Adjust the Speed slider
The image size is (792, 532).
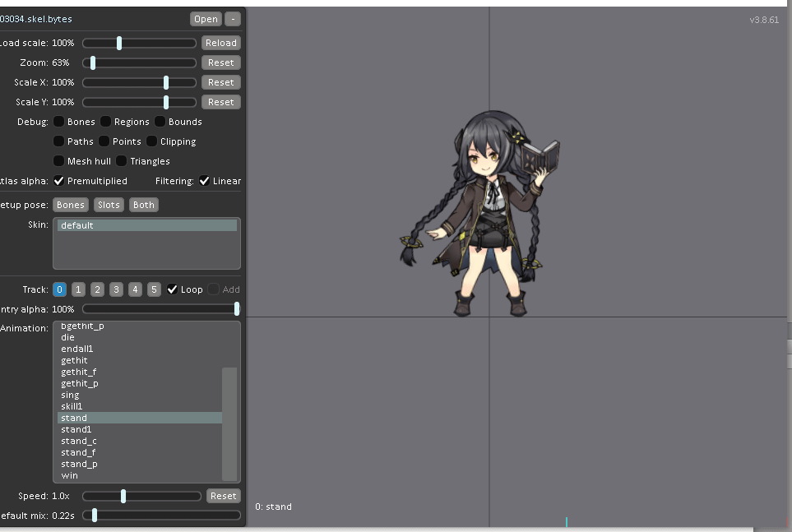coord(142,496)
